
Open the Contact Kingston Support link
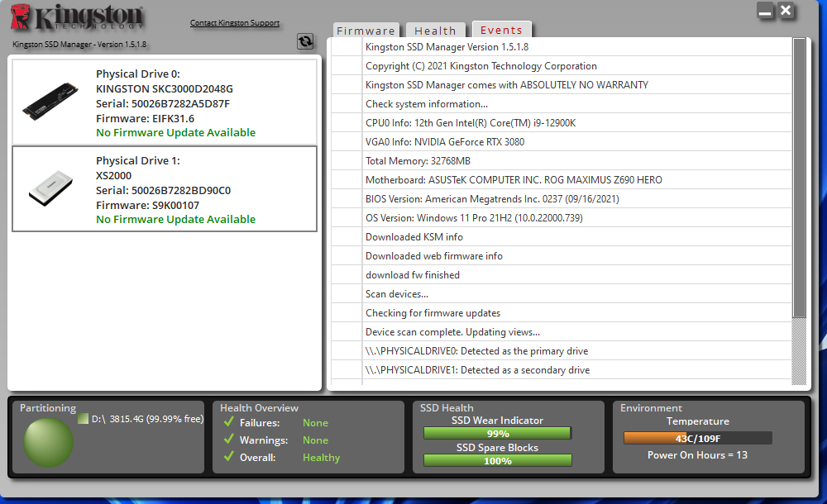(x=235, y=22)
